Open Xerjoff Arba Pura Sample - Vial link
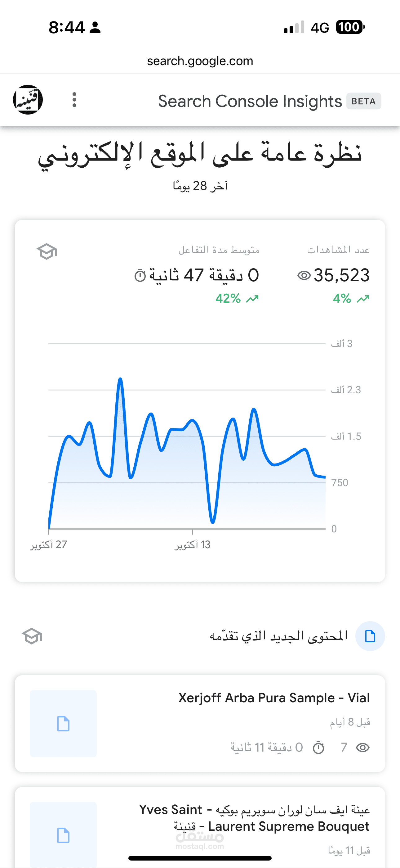The width and height of the screenshot is (400, 868). pos(274,698)
